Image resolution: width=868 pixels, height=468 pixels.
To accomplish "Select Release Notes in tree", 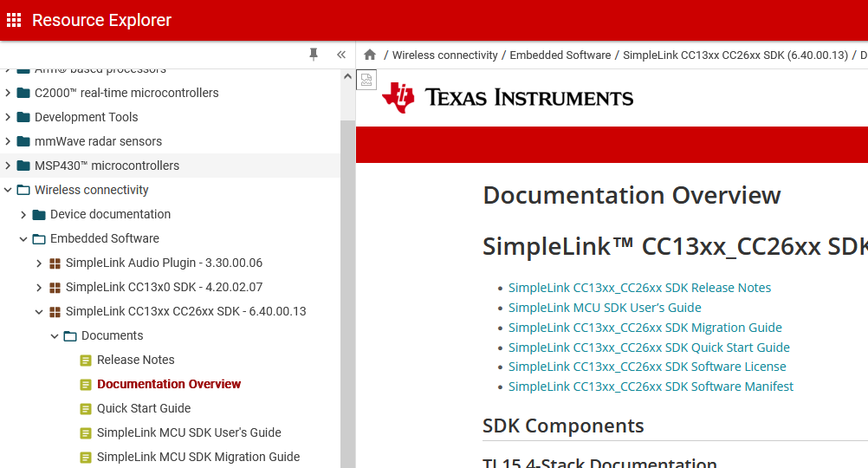I will tap(136, 360).
